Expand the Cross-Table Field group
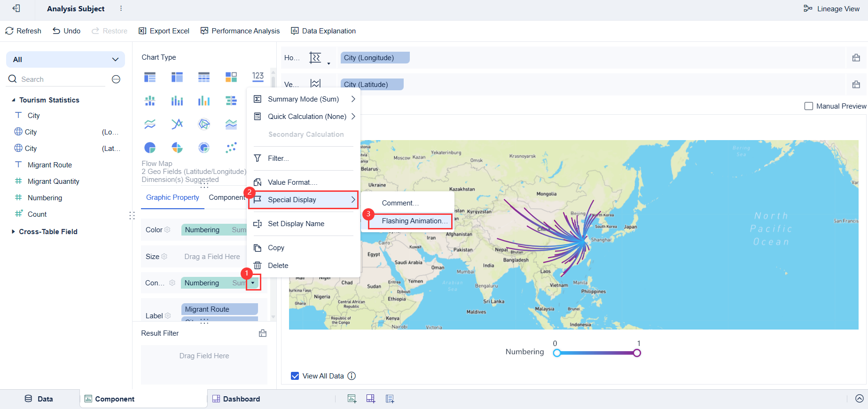The height and width of the screenshot is (409, 868). (13, 232)
